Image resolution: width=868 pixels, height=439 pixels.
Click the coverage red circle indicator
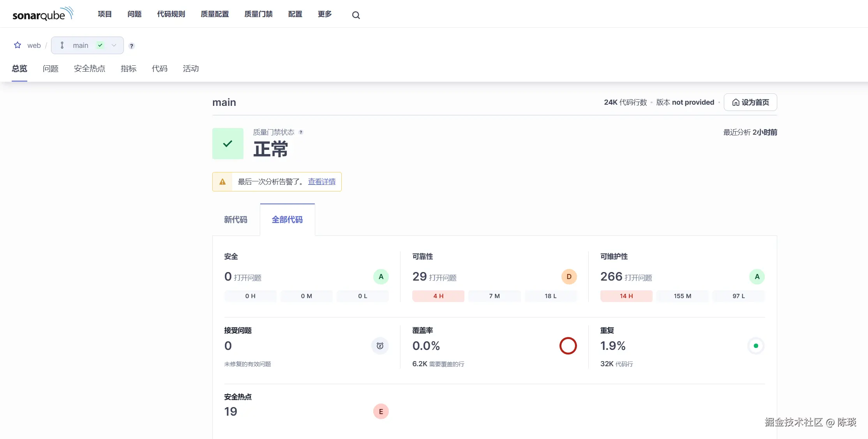pos(568,346)
